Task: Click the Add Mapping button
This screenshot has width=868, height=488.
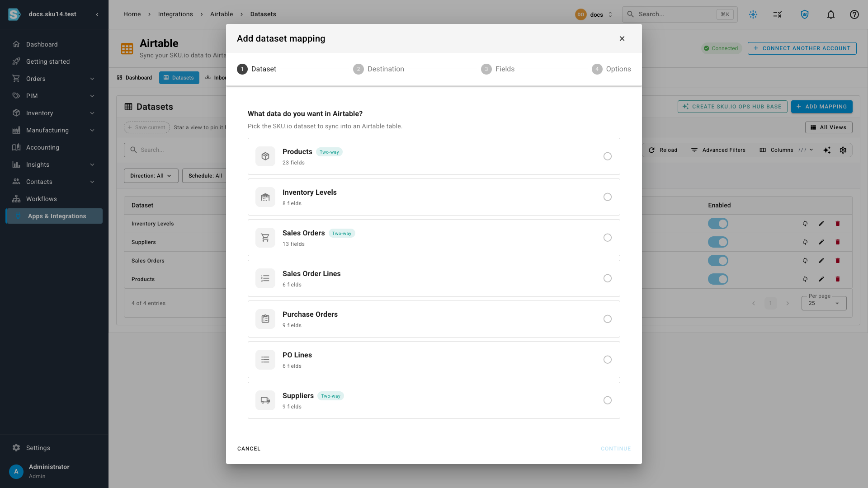Action: [x=821, y=107]
